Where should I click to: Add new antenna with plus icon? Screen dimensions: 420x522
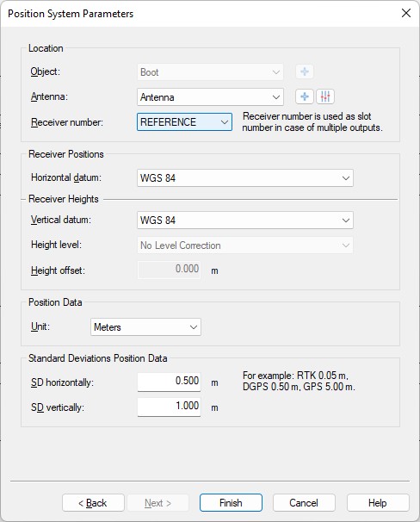click(x=305, y=96)
